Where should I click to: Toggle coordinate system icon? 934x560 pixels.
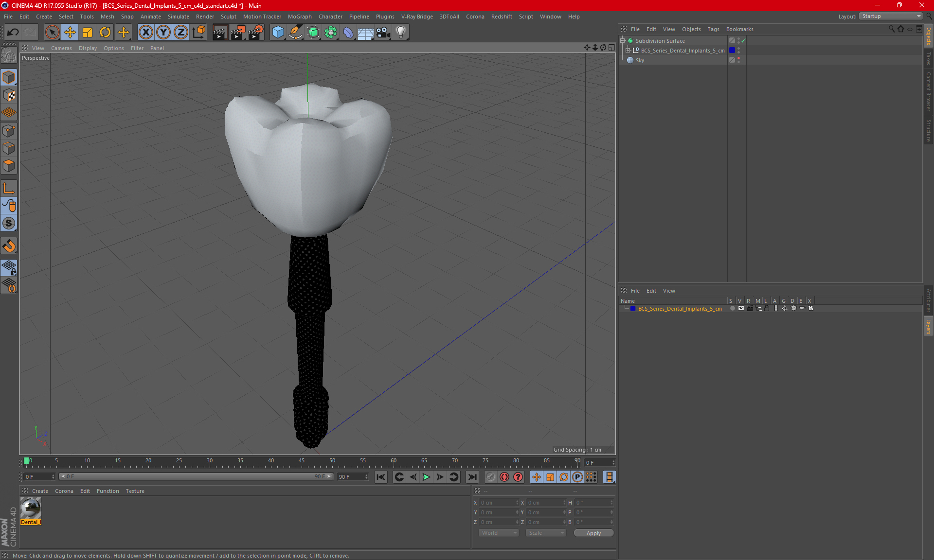[198, 32]
